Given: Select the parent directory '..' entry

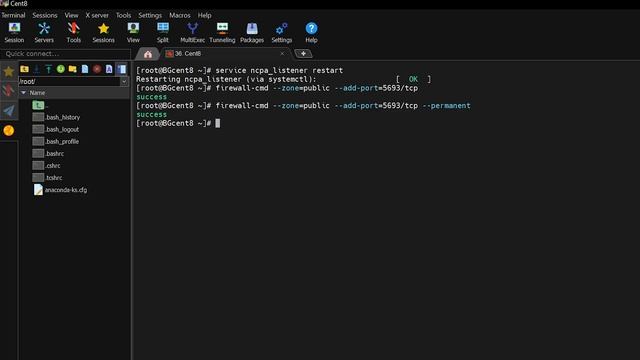Looking at the screenshot, I should tap(41, 105).
